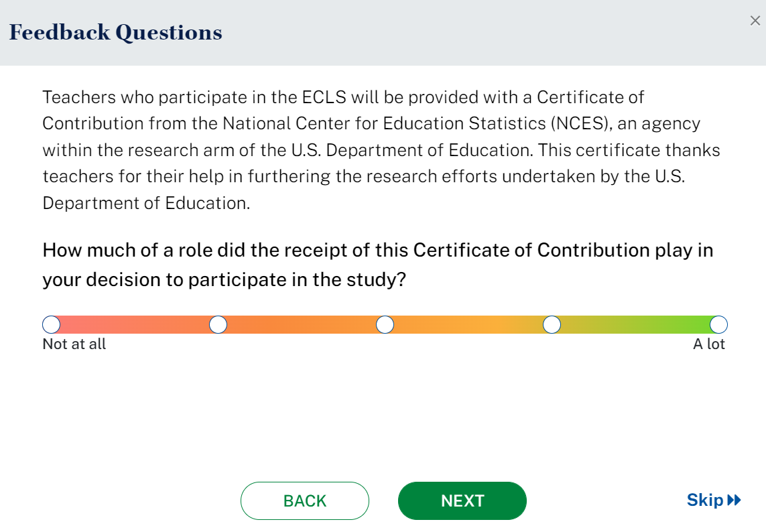Click the orange slider segment between second and third points

[x=302, y=325]
